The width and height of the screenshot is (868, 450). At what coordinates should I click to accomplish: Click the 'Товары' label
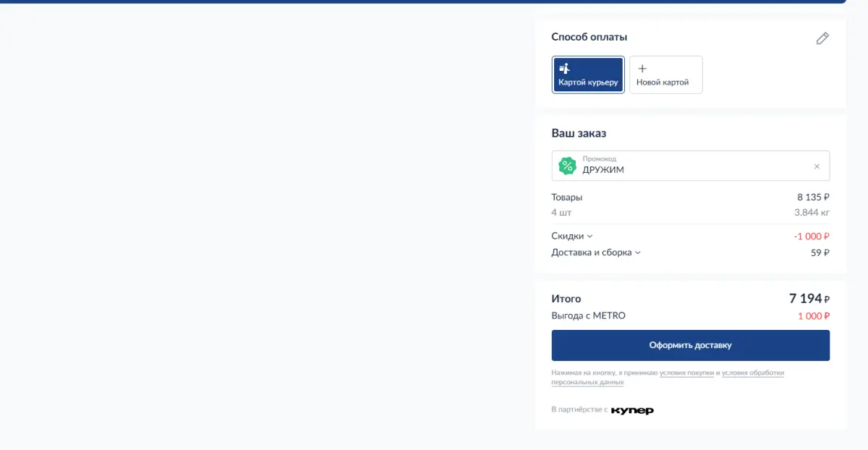tap(566, 197)
